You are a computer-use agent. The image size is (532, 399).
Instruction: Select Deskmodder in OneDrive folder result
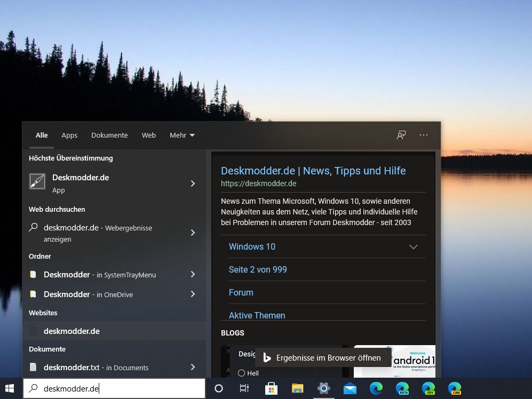(114, 294)
